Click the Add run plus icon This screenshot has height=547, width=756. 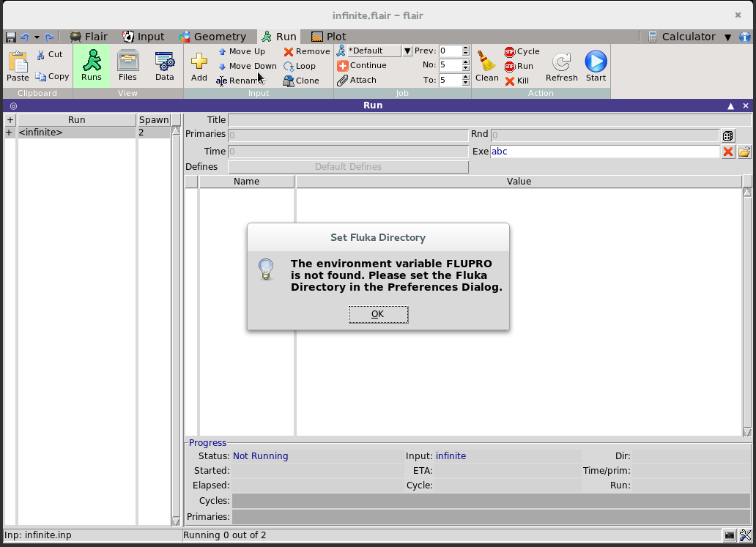tap(199, 67)
